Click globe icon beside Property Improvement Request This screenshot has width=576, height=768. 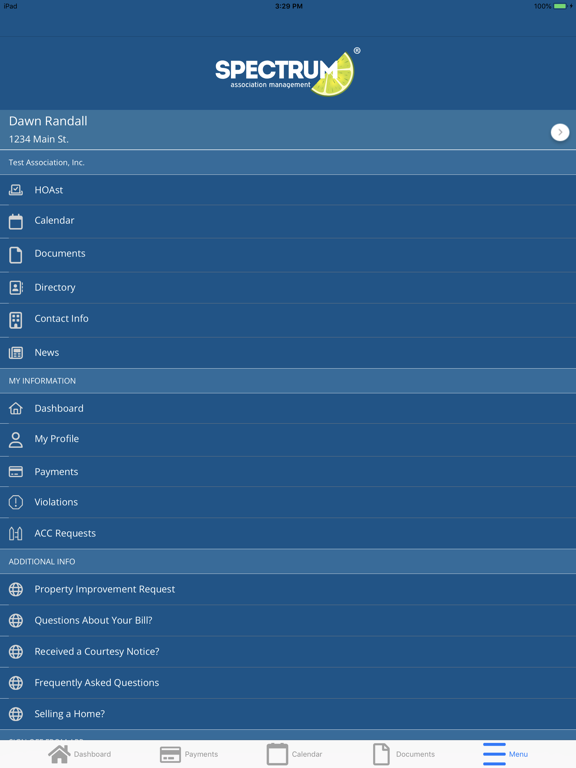click(x=16, y=589)
